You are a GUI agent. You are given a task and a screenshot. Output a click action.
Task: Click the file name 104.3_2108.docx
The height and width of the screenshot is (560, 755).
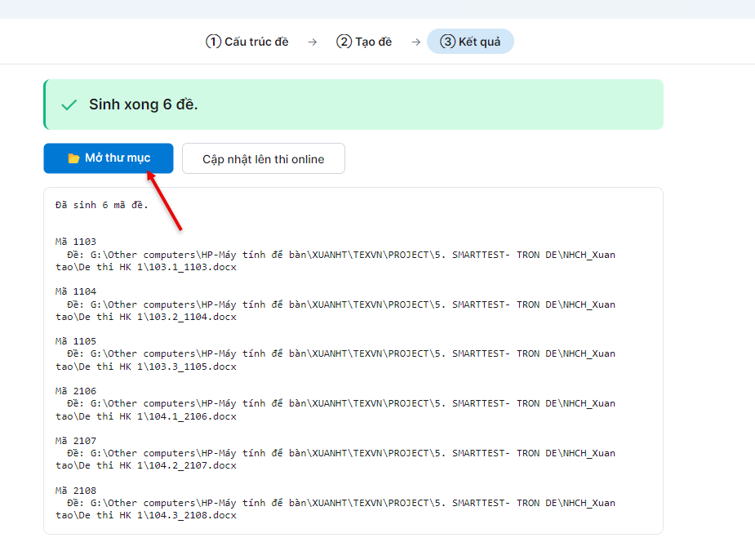coord(193,515)
